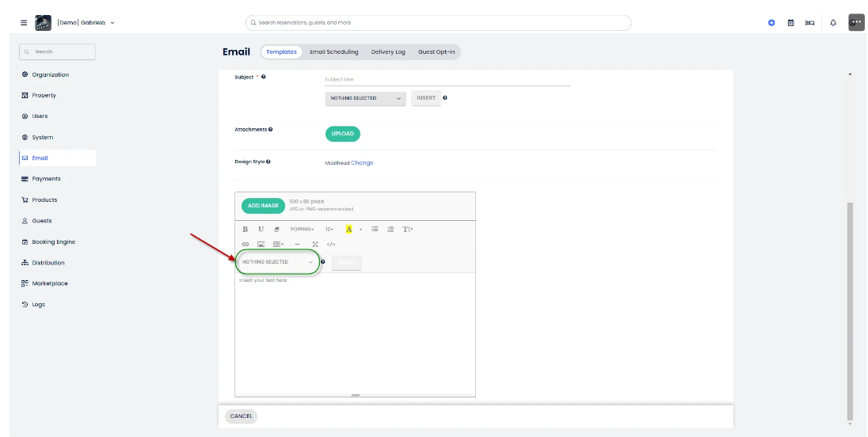Viewport: 868px width, 437px height.
Task: Click the Change design style link
Action: pyautogui.click(x=362, y=163)
